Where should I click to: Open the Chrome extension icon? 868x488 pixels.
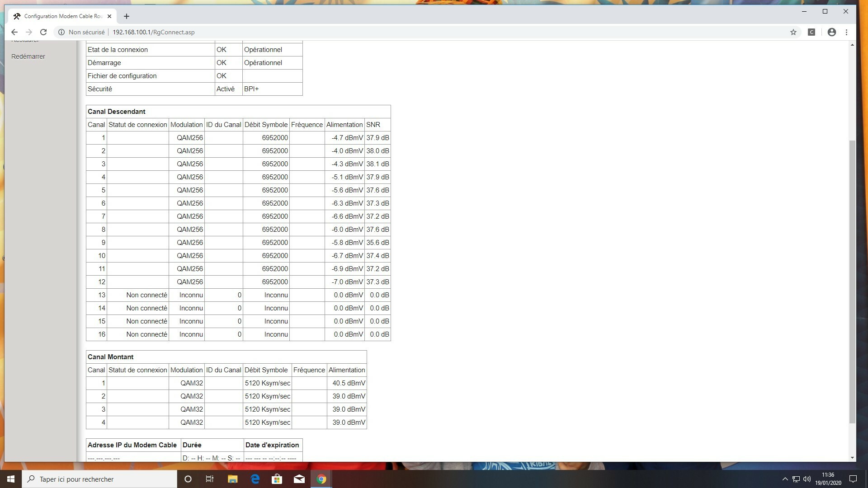[x=811, y=32]
